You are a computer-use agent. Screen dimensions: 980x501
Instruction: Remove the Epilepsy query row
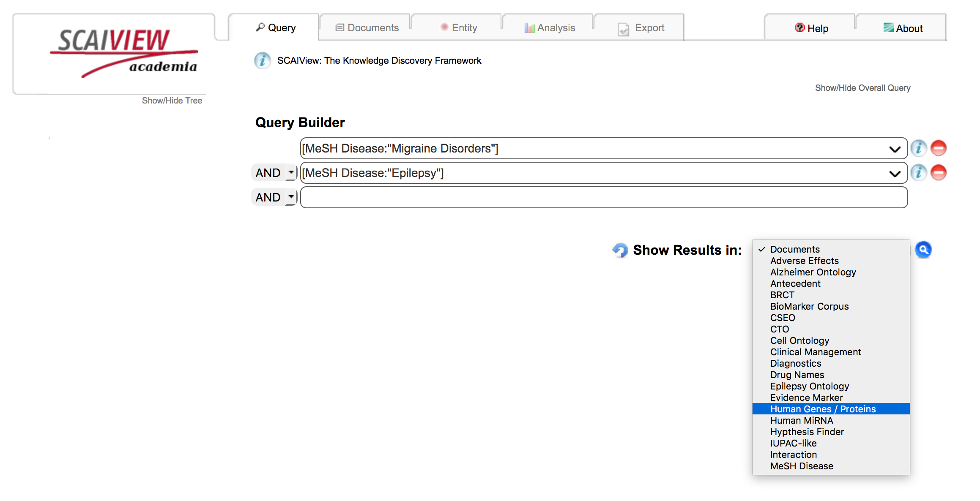point(939,173)
